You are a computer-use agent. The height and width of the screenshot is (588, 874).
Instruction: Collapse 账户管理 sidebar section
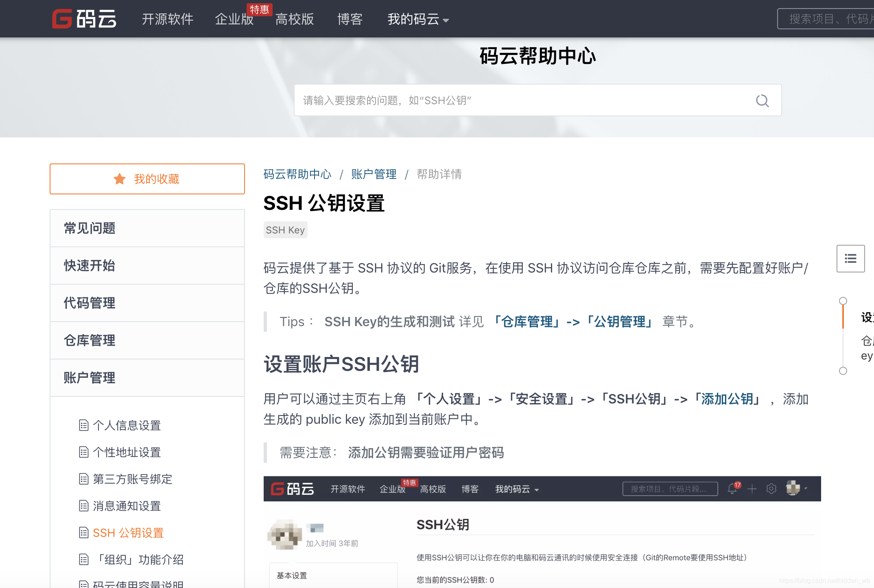click(147, 378)
